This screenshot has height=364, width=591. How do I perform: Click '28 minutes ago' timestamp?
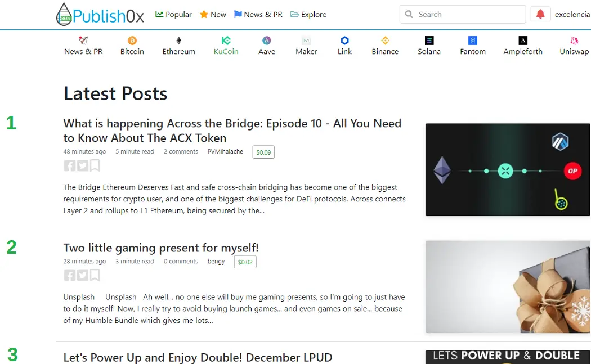pyautogui.click(x=84, y=262)
